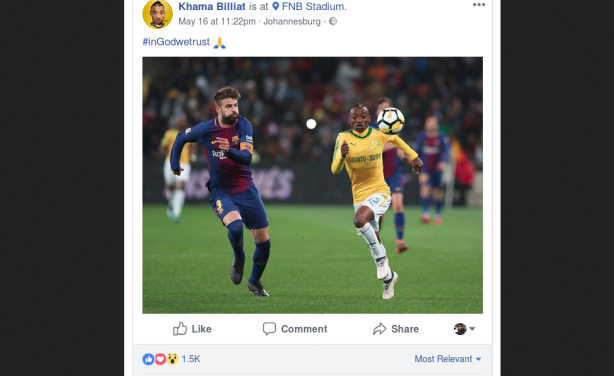
Task: Open the FNB Stadium location link
Action: click(313, 6)
